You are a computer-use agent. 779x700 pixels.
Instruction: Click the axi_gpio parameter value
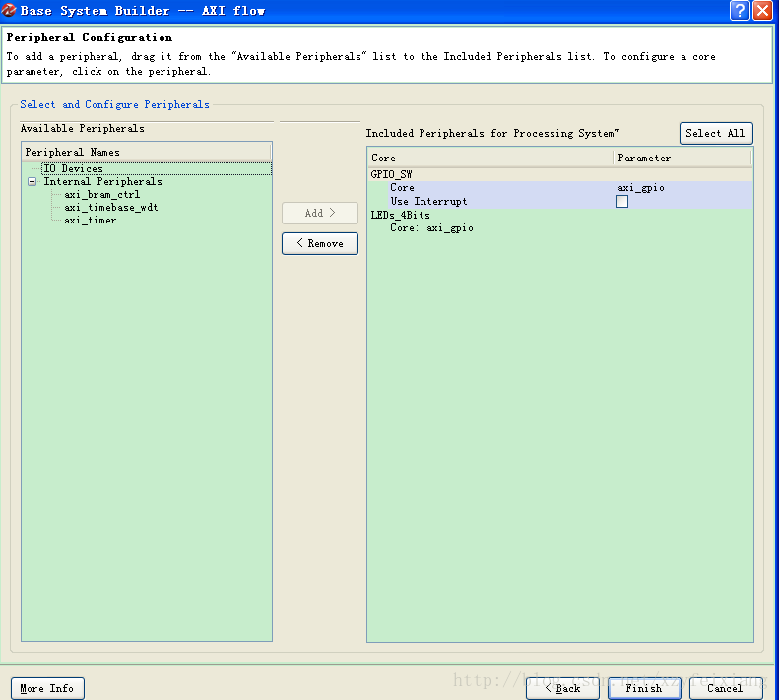(641, 188)
